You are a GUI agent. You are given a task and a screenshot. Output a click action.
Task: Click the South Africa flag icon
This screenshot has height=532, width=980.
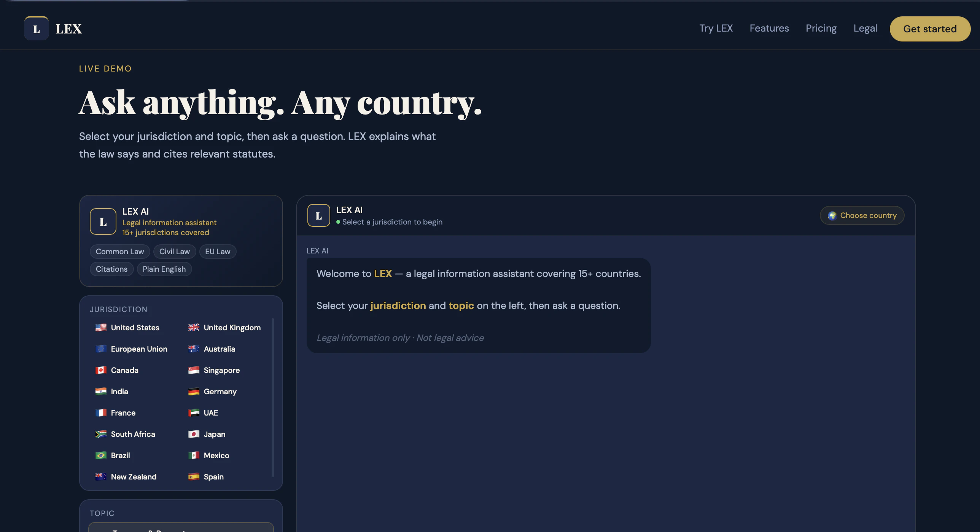coord(101,434)
